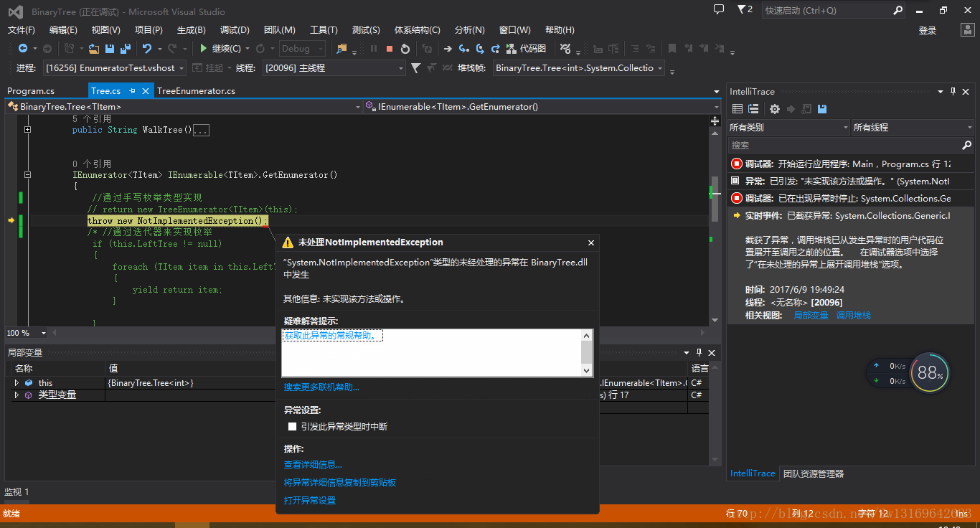Click the Save floppy icon in toolbar

(110, 49)
